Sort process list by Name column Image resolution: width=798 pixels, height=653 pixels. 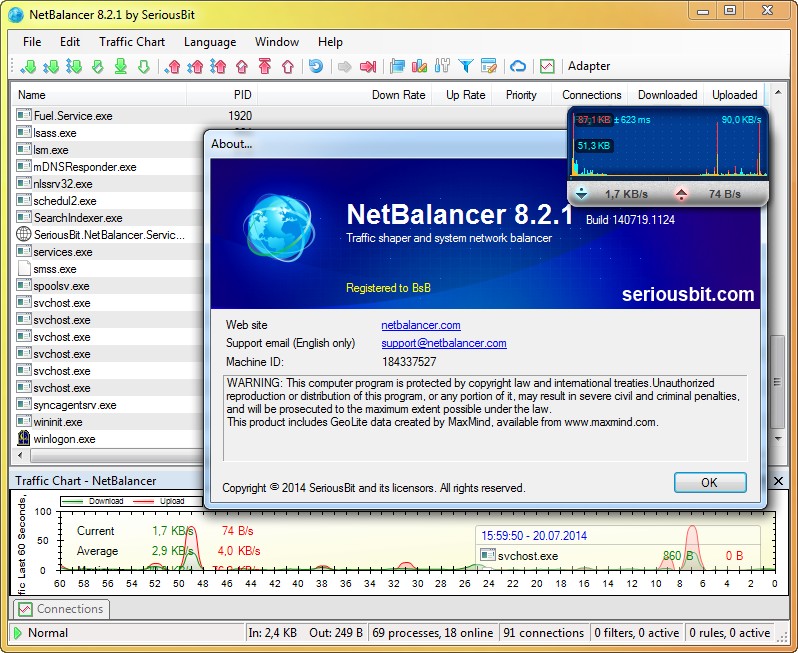(99, 95)
